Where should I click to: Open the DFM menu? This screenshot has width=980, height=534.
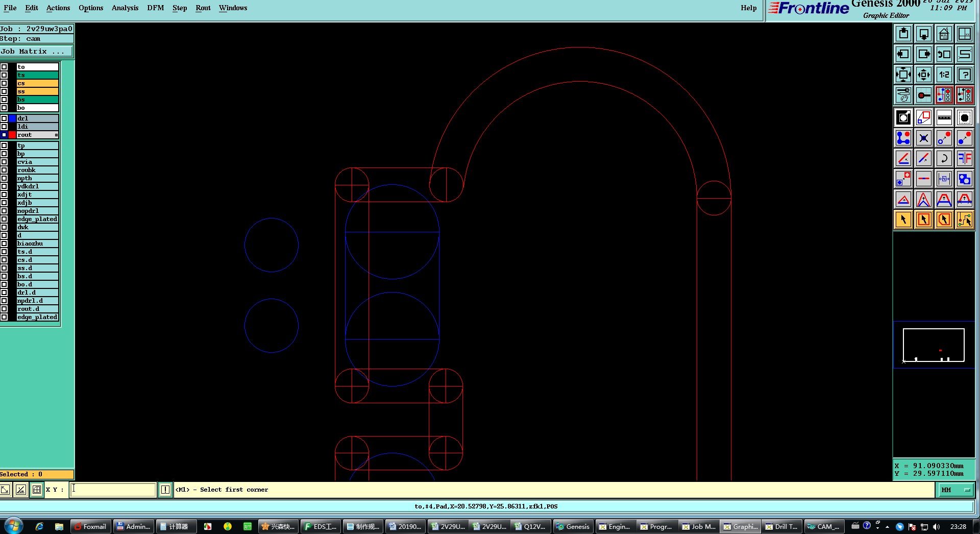pos(156,8)
